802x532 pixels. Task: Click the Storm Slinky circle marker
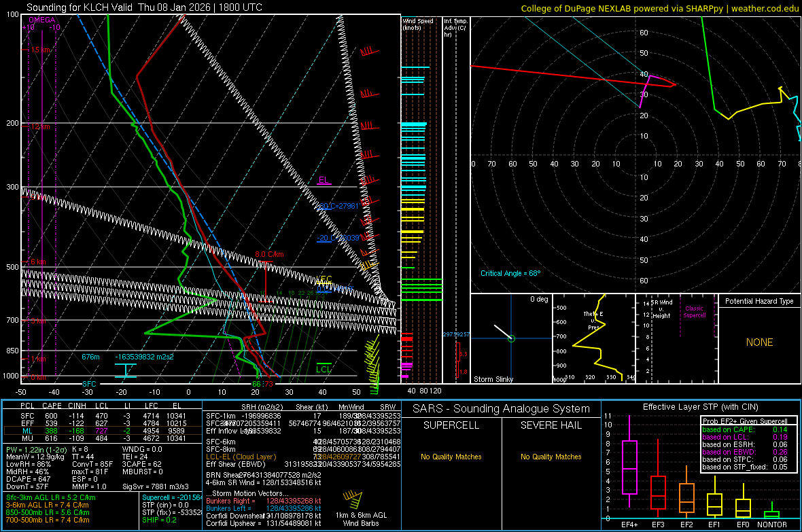tap(511, 338)
